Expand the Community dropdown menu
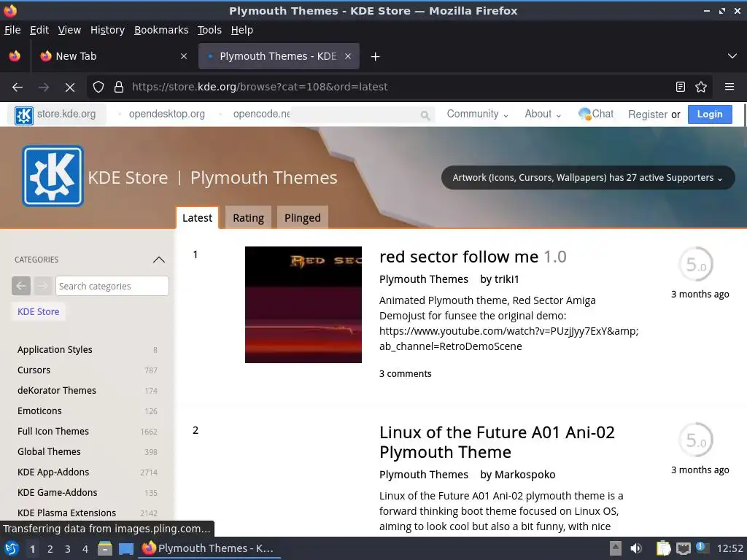This screenshot has width=747, height=560. 477,114
